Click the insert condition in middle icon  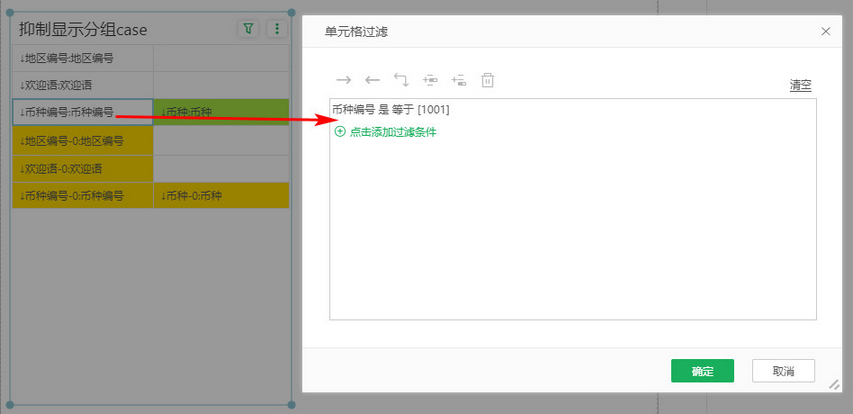pos(430,81)
